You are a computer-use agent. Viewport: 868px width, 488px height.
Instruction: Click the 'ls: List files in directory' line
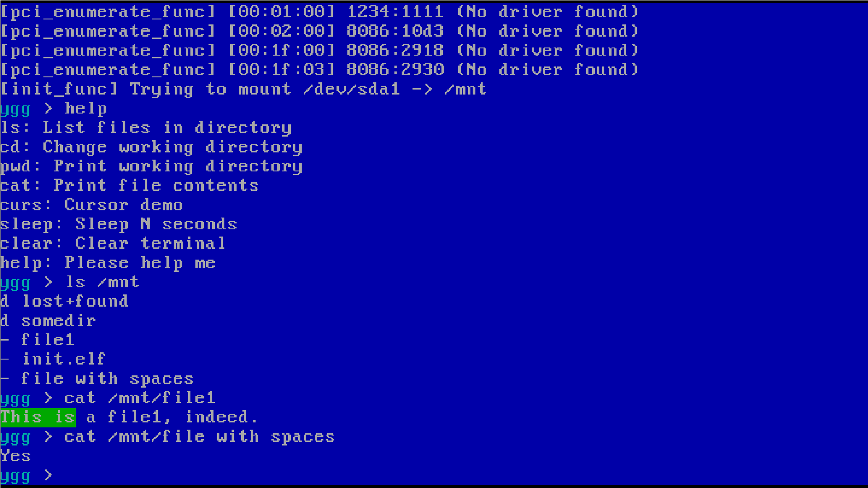pyautogui.click(x=146, y=128)
